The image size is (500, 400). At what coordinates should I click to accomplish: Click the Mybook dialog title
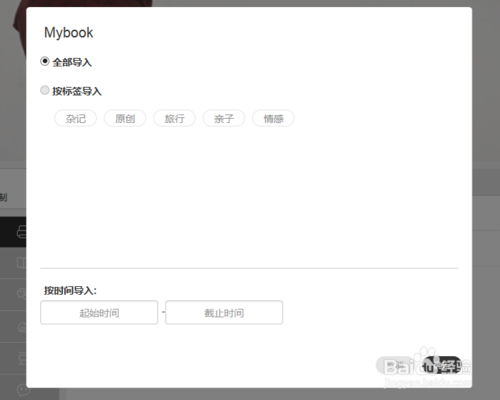coord(69,33)
